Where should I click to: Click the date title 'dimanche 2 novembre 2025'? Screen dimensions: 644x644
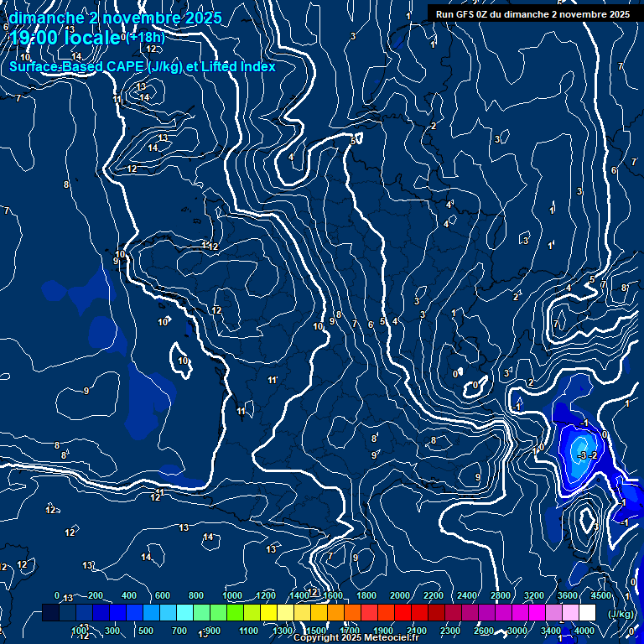[115, 18]
